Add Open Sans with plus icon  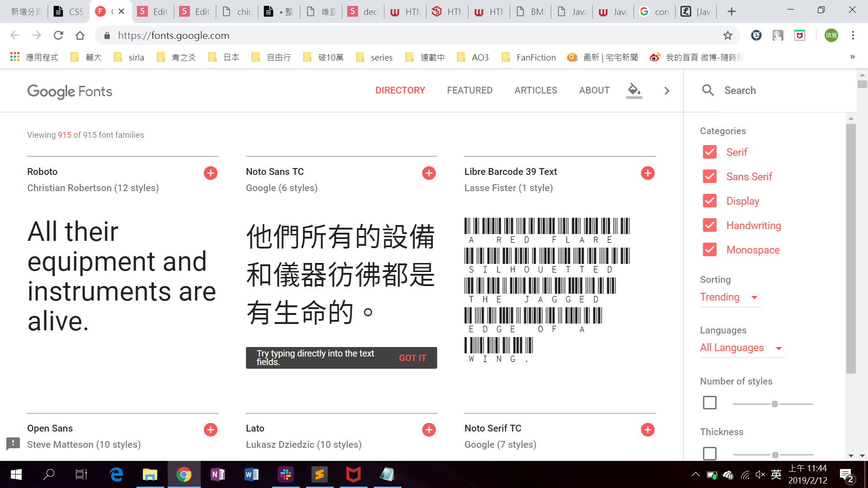pos(210,430)
